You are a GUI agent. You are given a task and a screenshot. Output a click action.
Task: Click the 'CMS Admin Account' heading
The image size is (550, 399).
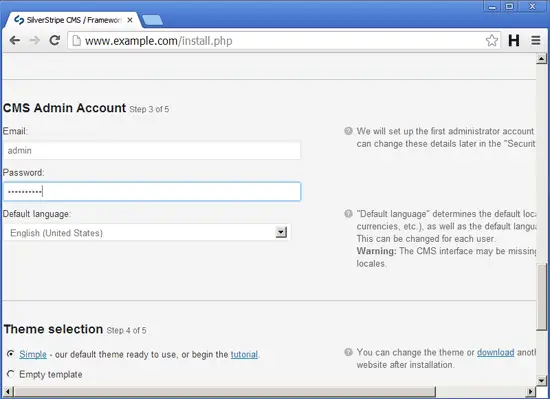65,108
